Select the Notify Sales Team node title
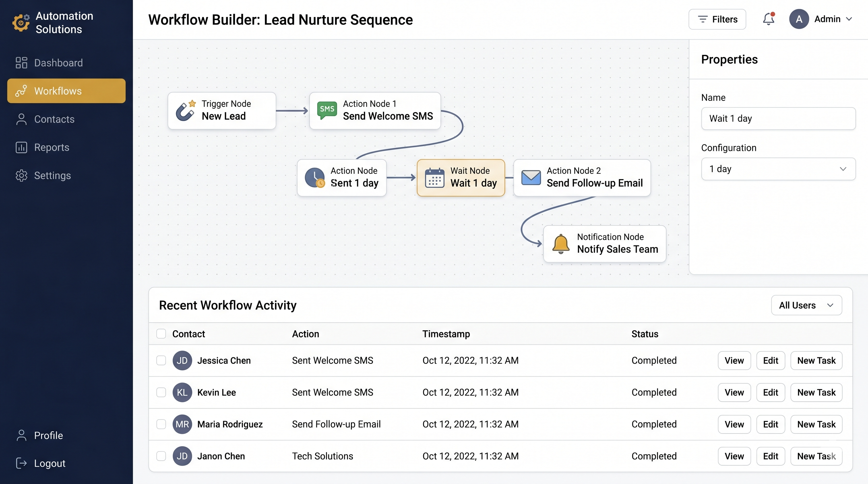This screenshot has width=868, height=484. click(x=617, y=249)
